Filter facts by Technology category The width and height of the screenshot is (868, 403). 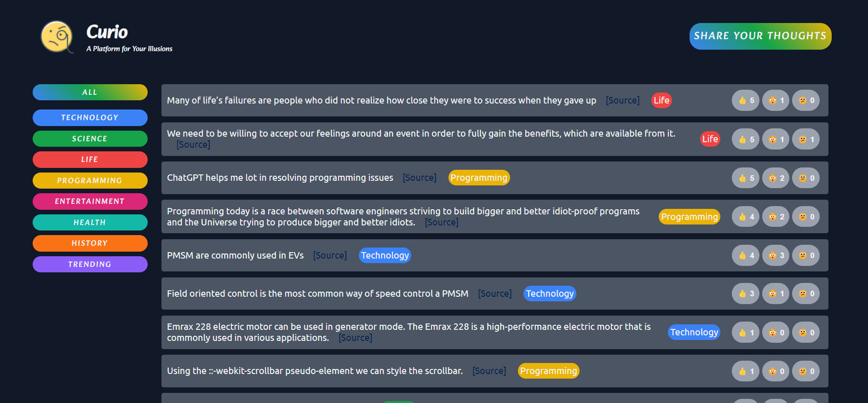pyautogui.click(x=90, y=118)
